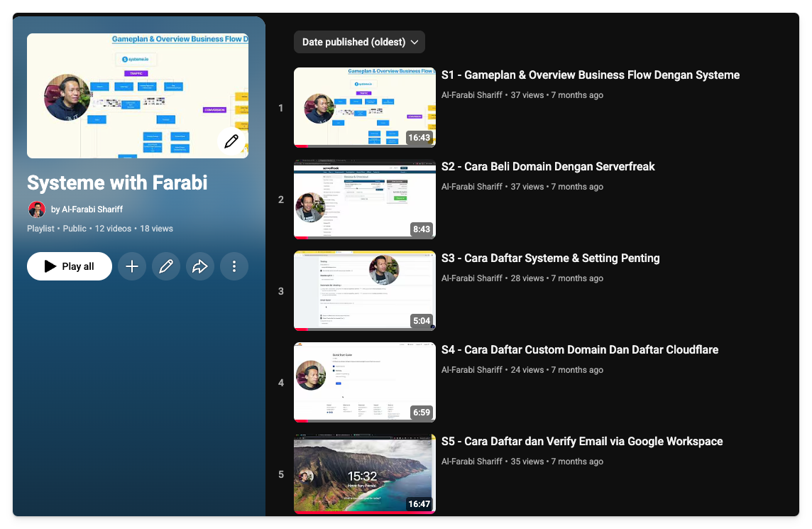
Task: Edit playlist cover thumbnail pencil overlay
Action: 231,141
